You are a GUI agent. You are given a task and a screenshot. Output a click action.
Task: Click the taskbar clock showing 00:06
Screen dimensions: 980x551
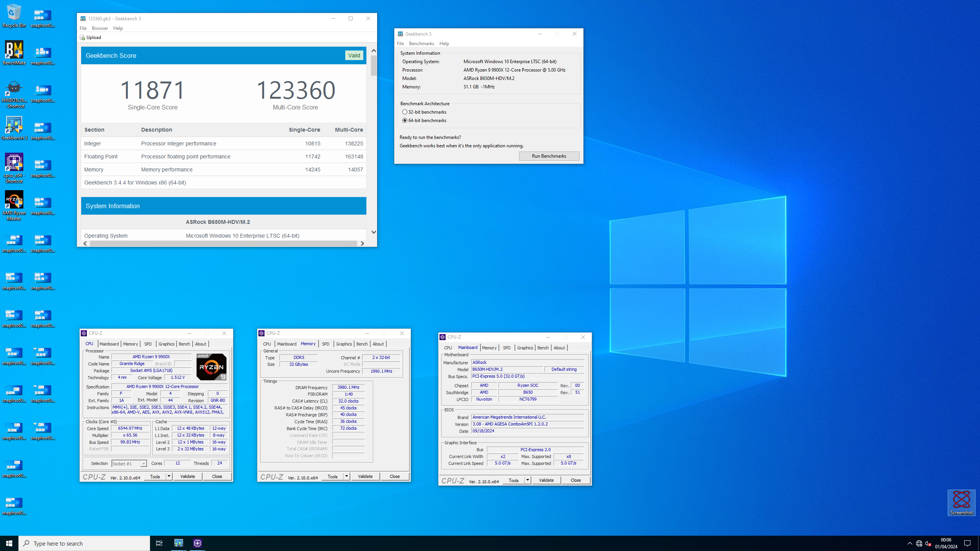tap(946, 543)
